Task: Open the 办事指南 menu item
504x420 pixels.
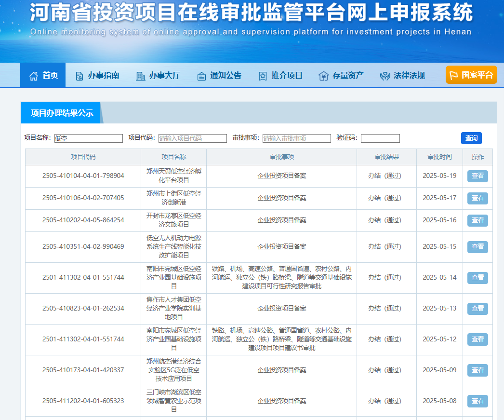Action: tap(103, 76)
